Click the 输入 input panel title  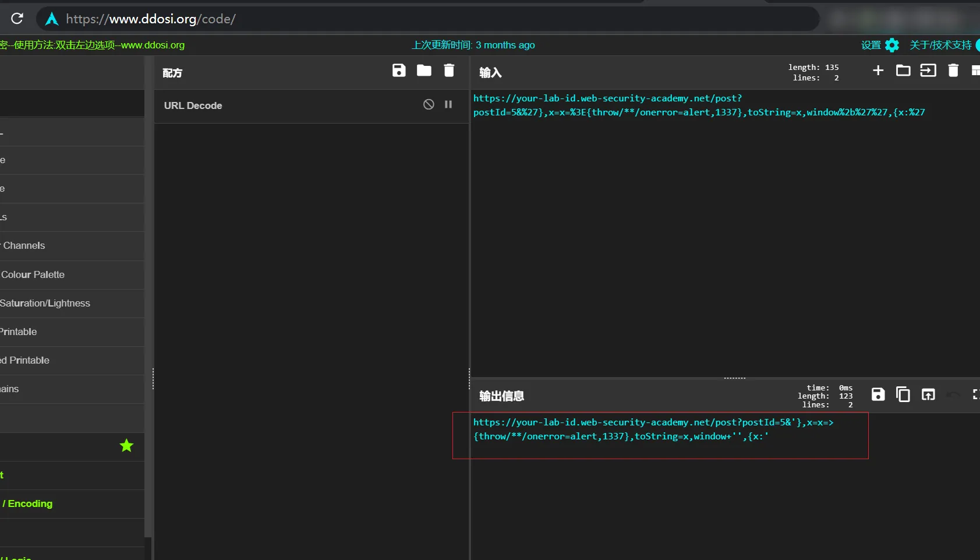point(490,72)
